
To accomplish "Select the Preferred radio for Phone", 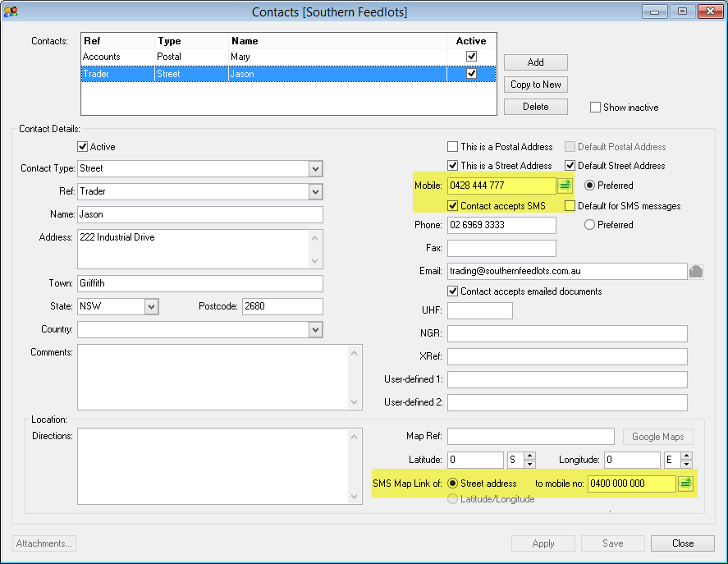I will point(589,225).
